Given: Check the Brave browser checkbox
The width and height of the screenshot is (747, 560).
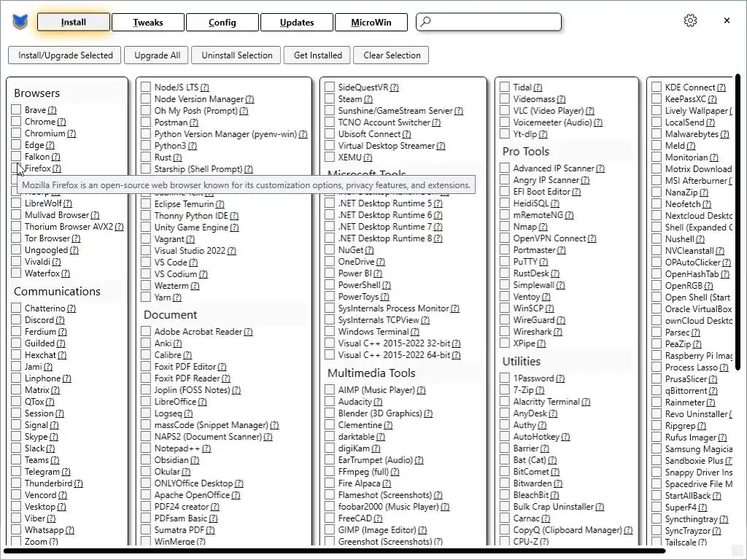Looking at the screenshot, I should click(16, 109).
